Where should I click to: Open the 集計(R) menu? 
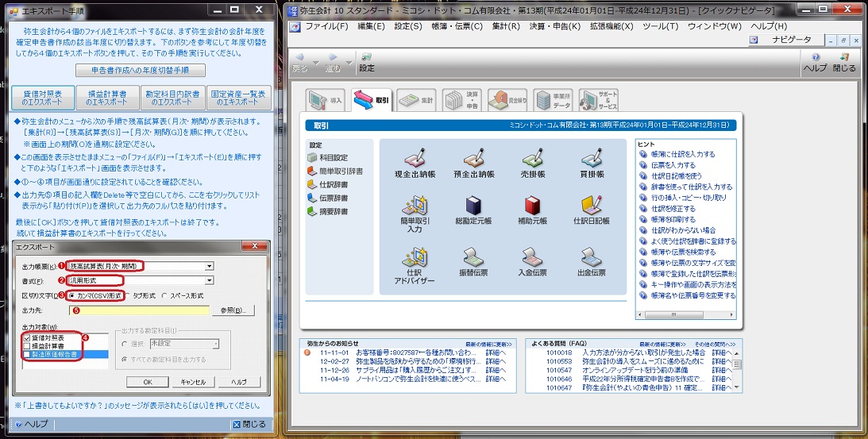point(506,26)
